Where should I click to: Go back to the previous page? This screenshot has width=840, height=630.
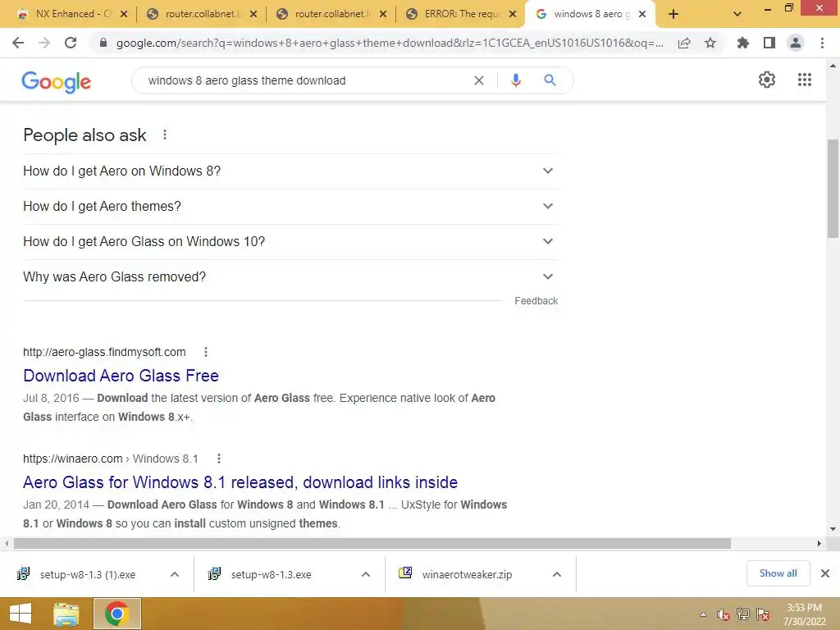pyautogui.click(x=18, y=43)
